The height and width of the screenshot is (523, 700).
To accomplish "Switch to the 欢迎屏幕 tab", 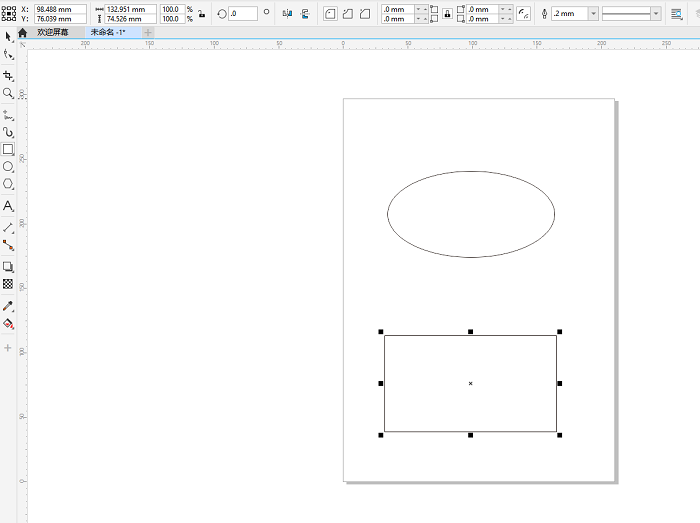I will 53,32.
